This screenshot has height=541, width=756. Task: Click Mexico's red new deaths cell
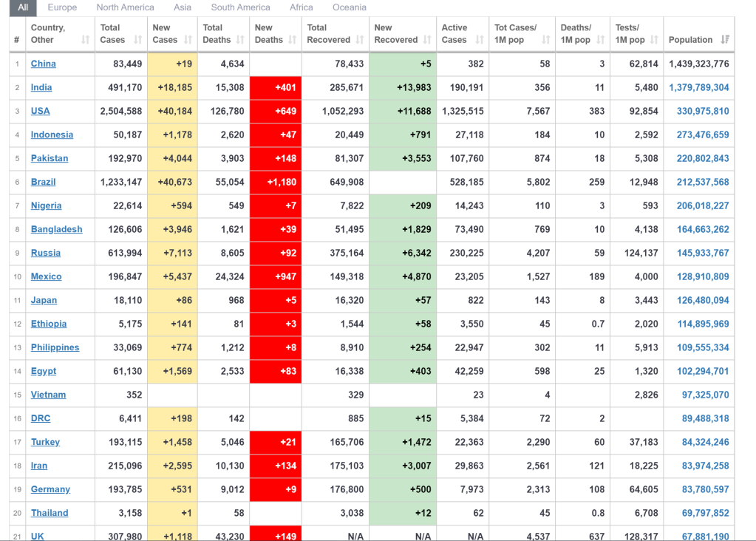[x=276, y=276]
